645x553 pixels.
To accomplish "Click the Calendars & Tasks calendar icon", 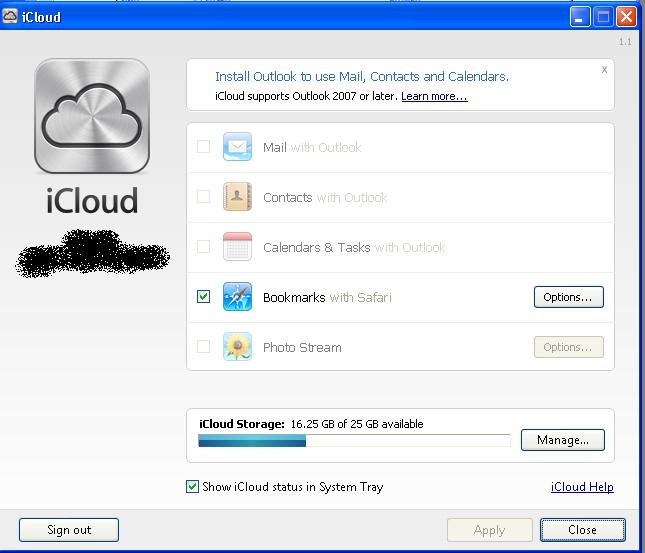I will 237,246.
